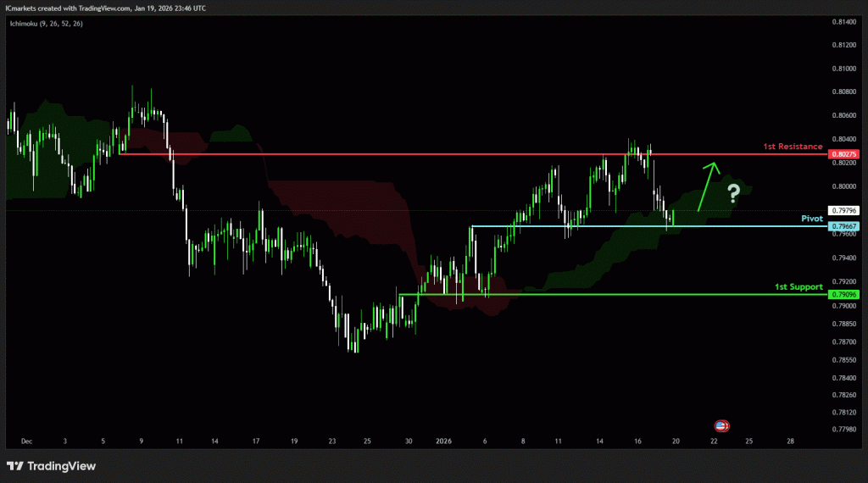Click the 0.77980 price axis label

point(845,430)
